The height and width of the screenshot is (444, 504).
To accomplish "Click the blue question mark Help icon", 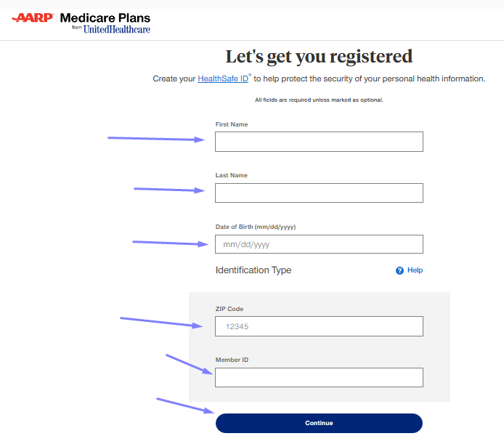I will [399, 270].
